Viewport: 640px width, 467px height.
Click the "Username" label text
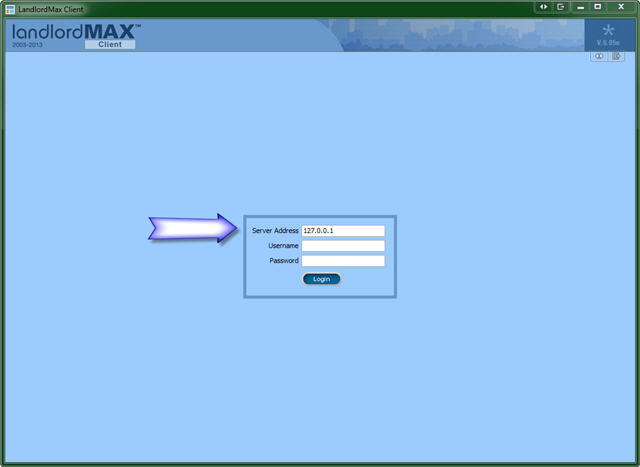tap(283, 246)
